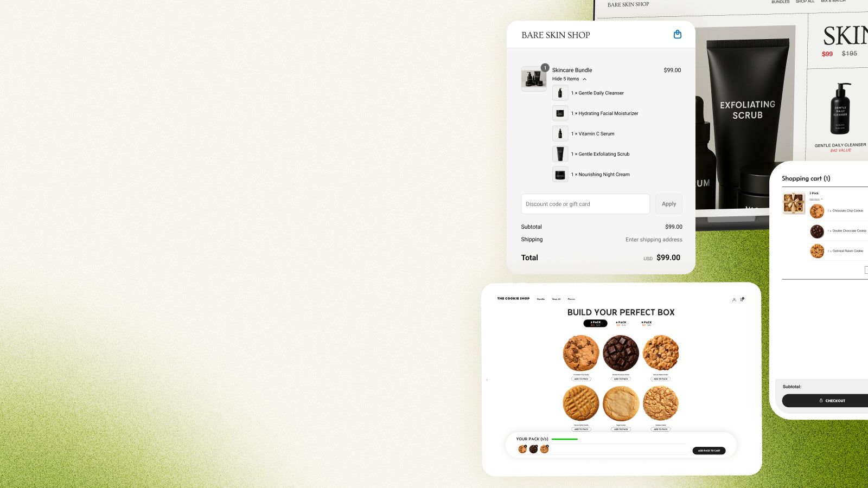Focus the discount code or gift card field

point(585,204)
